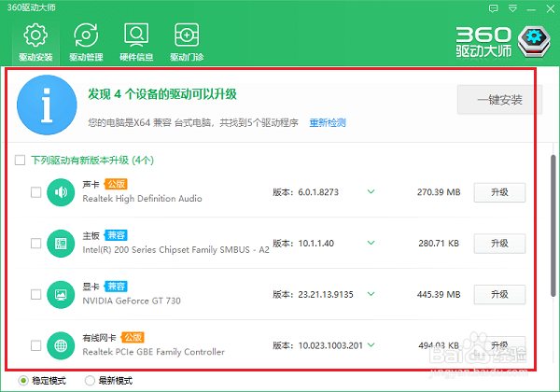The image size is (560, 392).
Task: Click the sound card speaker icon
Action: click(61, 192)
